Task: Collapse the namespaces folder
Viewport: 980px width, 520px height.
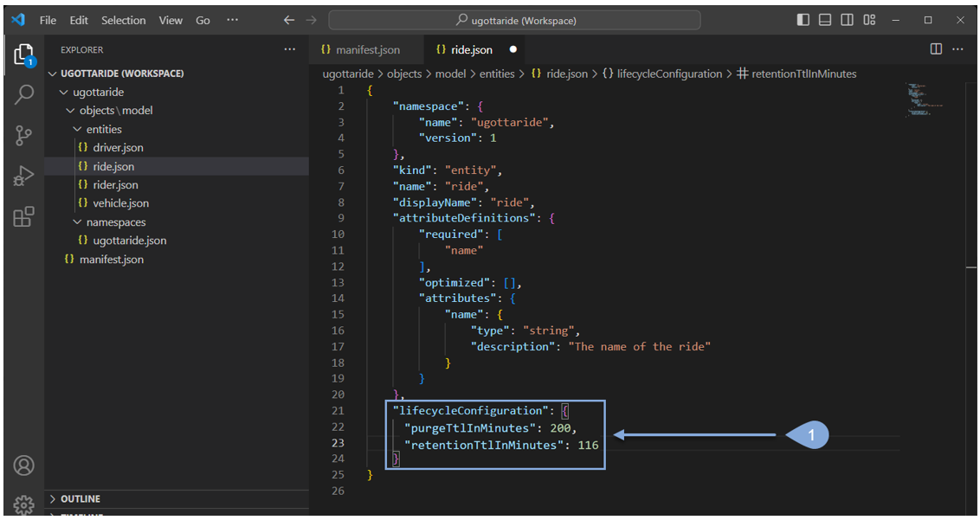Action: pos(115,221)
